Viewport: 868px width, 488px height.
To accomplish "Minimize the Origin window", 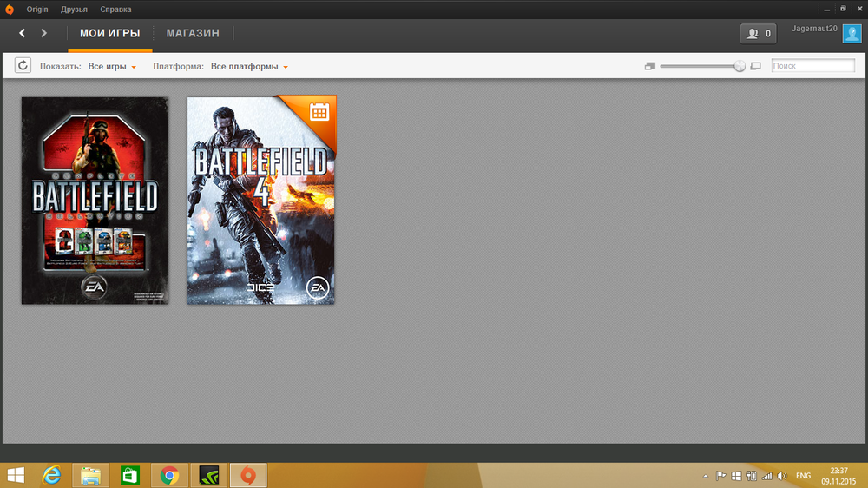I will pyautogui.click(x=826, y=9).
